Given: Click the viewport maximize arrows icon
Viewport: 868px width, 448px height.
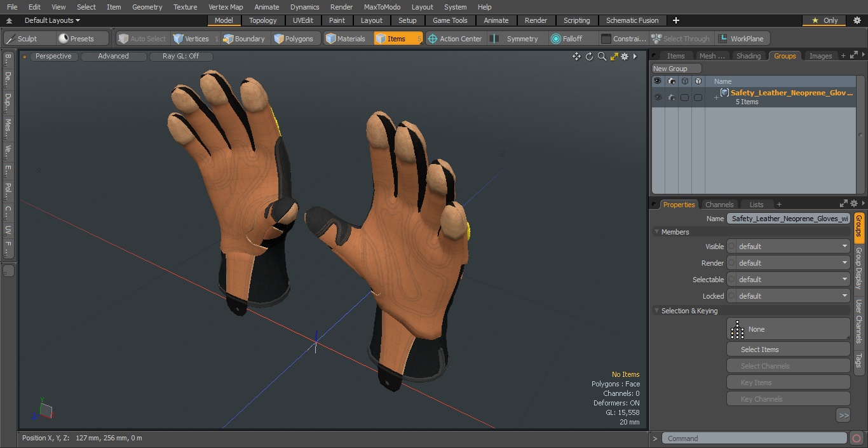Looking at the screenshot, I should (614, 57).
